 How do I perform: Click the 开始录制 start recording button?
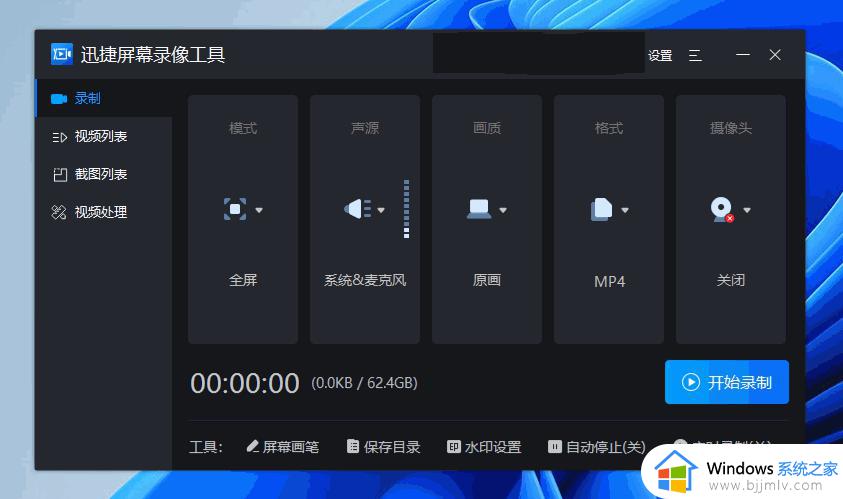(727, 382)
